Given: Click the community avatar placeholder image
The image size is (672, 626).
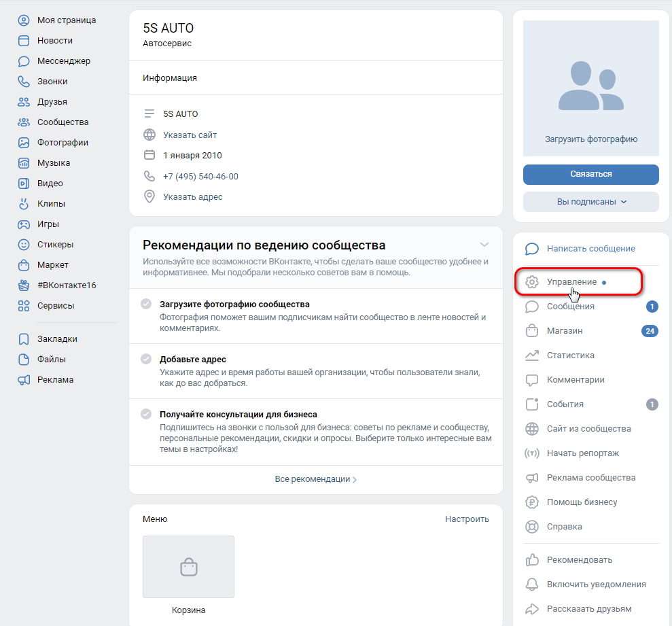Looking at the screenshot, I should (591, 88).
